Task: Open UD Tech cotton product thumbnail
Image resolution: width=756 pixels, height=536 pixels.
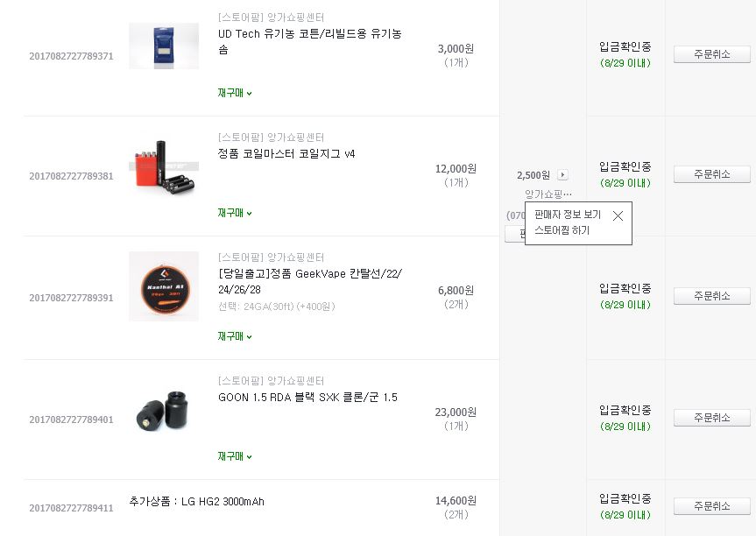Action: tap(164, 46)
